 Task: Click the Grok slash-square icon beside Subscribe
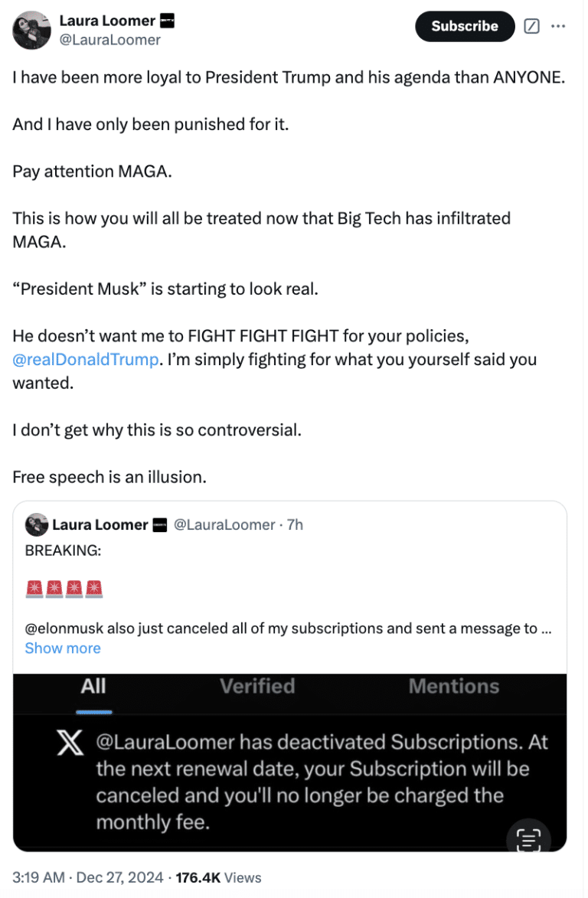click(531, 26)
